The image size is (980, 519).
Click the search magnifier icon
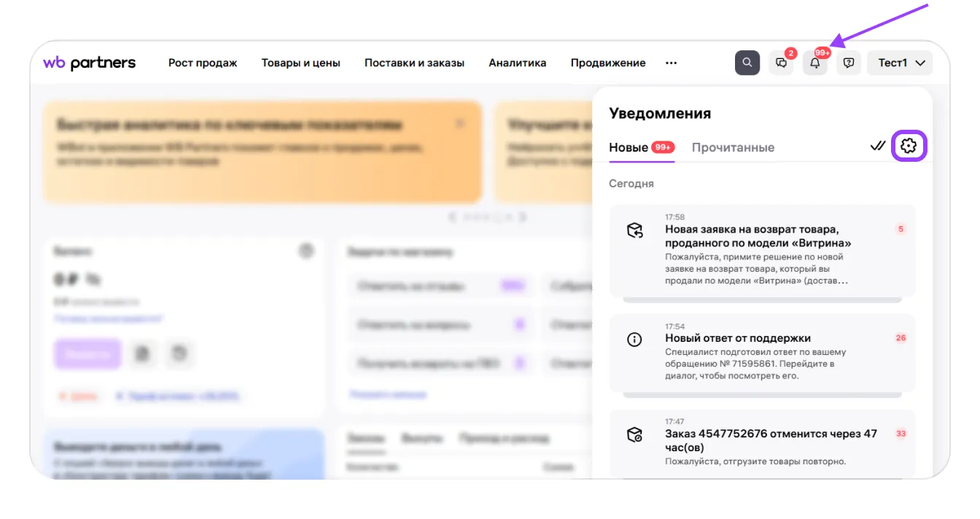click(747, 63)
